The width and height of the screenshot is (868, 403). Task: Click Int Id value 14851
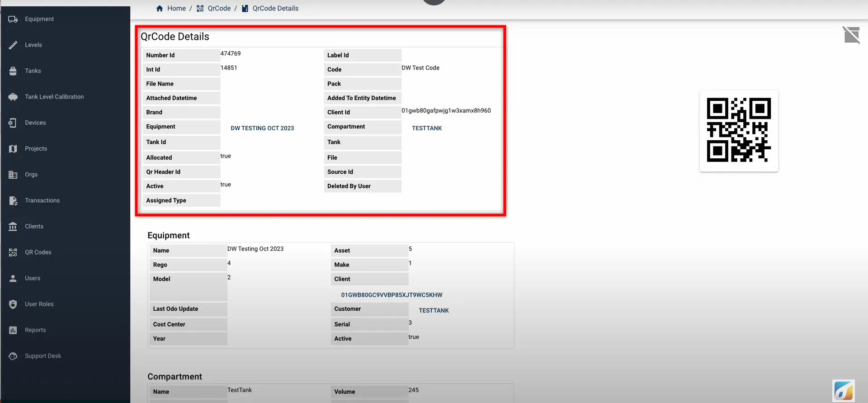click(x=229, y=68)
